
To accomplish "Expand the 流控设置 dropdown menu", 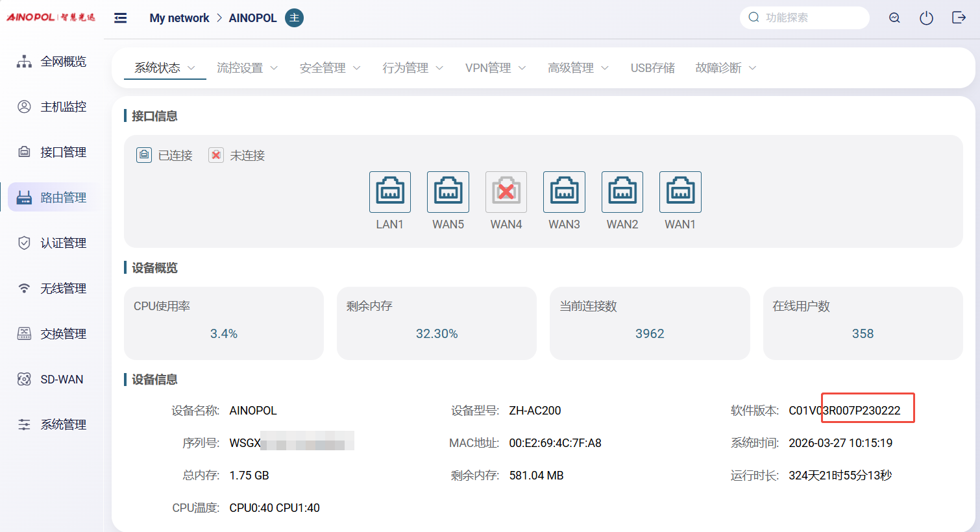I will pyautogui.click(x=247, y=68).
